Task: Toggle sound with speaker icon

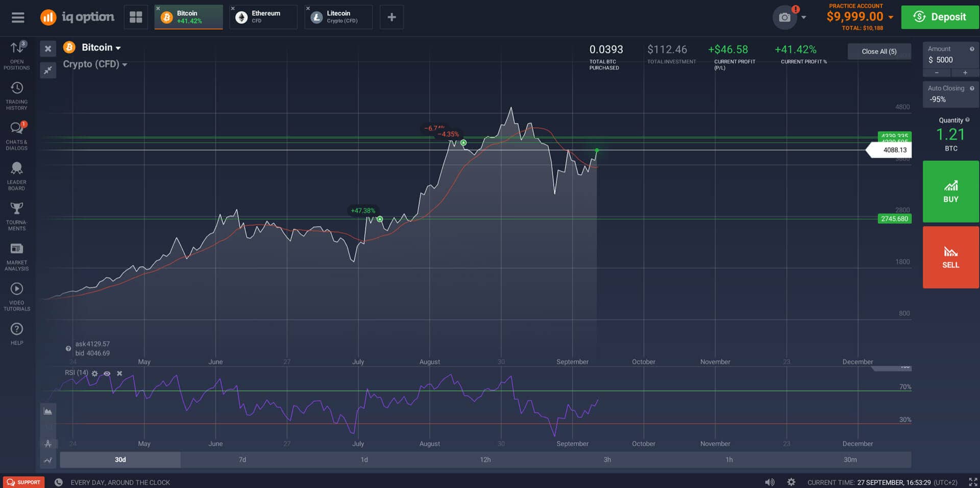Action: pyautogui.click(x=770, y=482)
